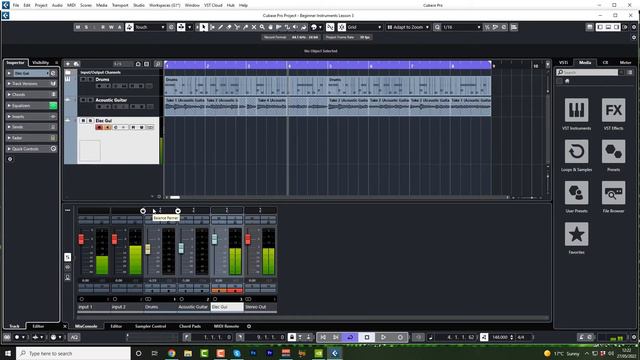The width and height of the screenshot is (640, 360).
Task: Click the Stereo Out channel volume fader
Action: tap(248, 239)
